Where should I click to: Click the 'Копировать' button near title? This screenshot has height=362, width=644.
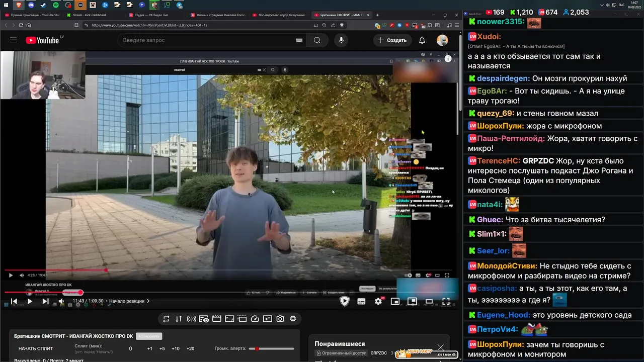pos(149,336)
